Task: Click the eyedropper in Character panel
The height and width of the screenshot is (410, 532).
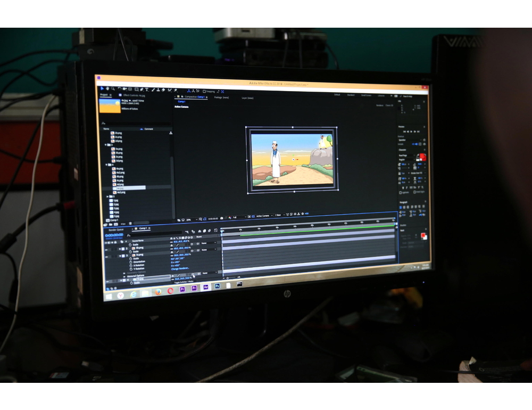Action: [x=418, y=155]
